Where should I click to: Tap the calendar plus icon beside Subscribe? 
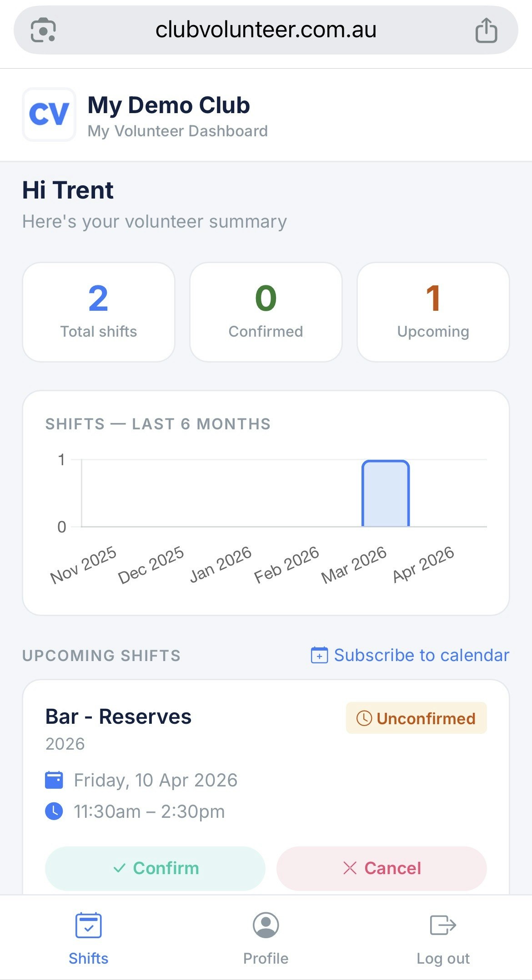[319, 655]
